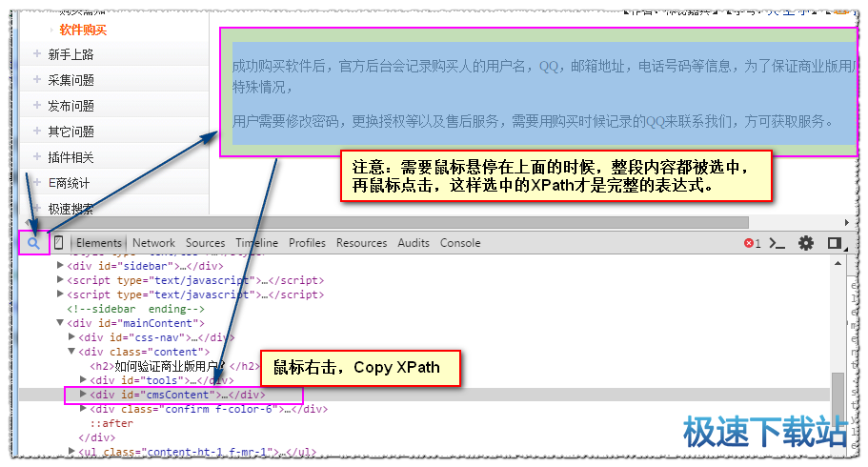Open the Console tab
This screenshot has width=868, height=467.
[x=460, y=243]
